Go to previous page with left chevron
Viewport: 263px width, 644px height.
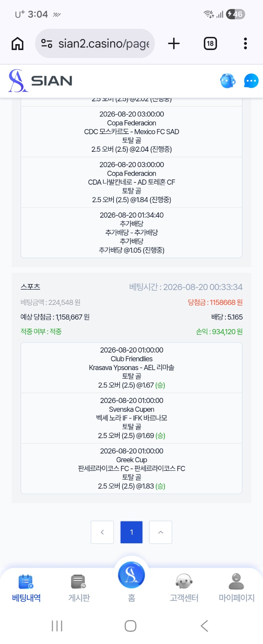[102, 532]
